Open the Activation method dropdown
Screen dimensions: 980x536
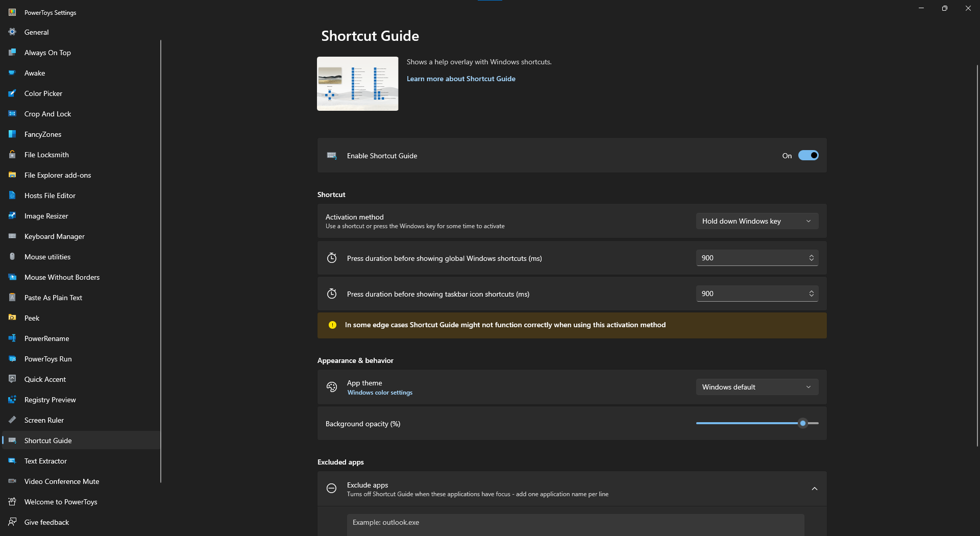pos(757,221)
